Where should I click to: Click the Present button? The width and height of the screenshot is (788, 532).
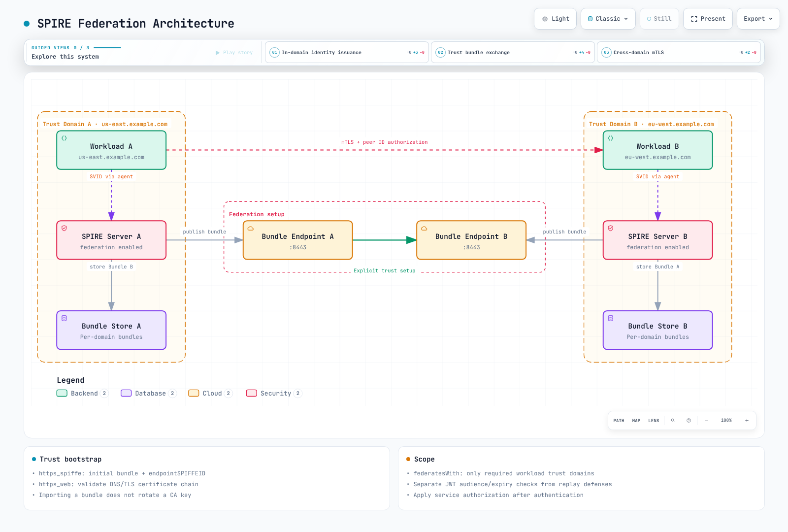[708, 19]
